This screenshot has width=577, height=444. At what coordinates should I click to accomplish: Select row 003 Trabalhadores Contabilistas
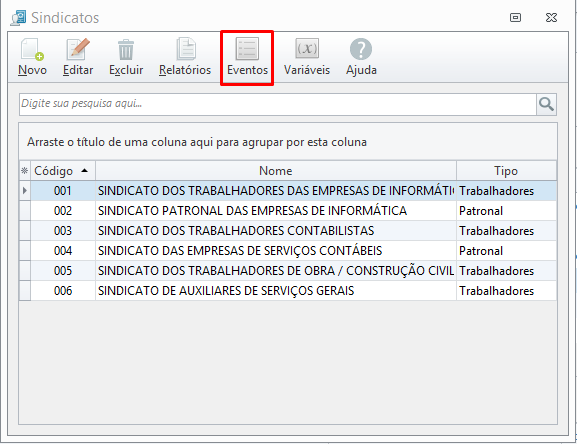288,231
